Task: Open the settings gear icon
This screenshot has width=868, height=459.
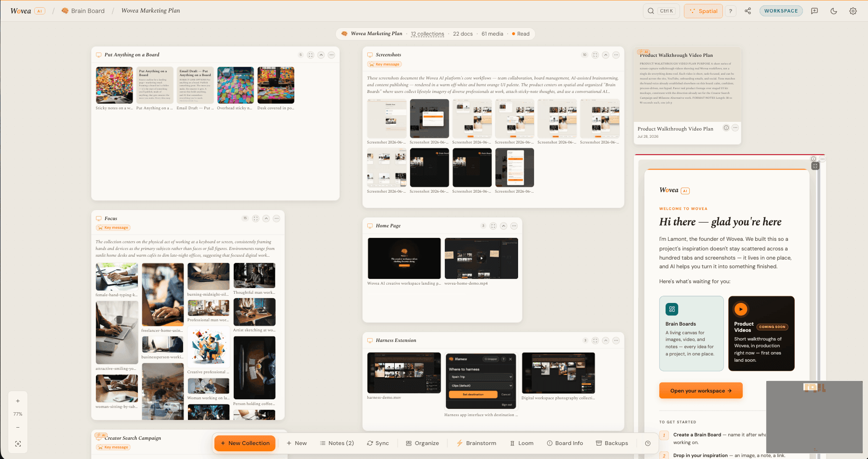Action: tap(853, 11)
